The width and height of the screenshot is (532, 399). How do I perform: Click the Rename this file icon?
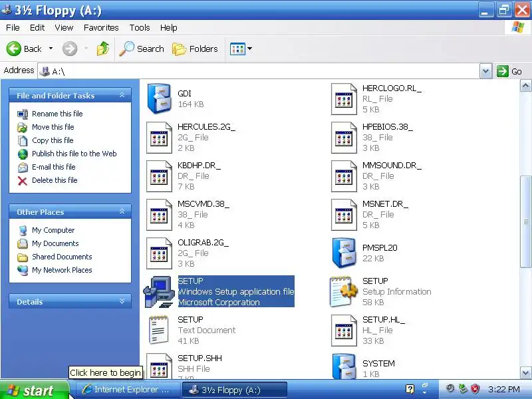point(23,114)
